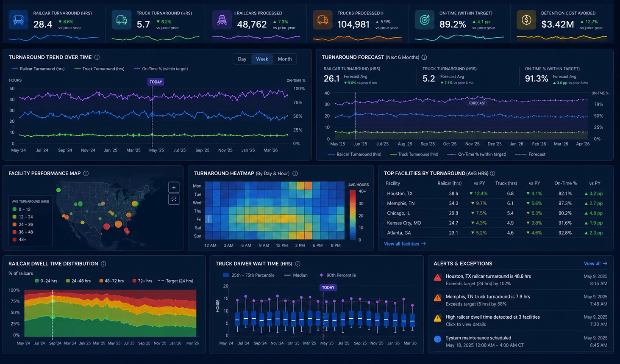
Task: Select the Memphis, TN facility row
Action: (x=495, y=203)
